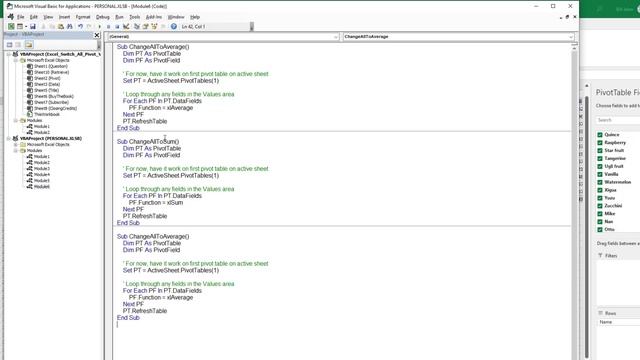Uncheck the Mike field checkbox
This screenshot has height=360, width=640.
pyautogui.click(x=600, y=214)
